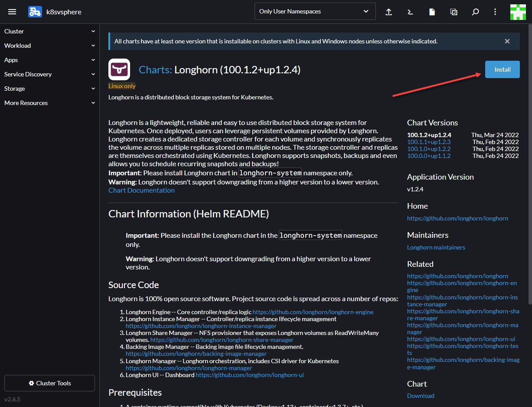The height and width of the screenshot is (407, 532).
Task: Open the vertical three-dot menu
Action: pyautogui.click(x=496, y=12)
